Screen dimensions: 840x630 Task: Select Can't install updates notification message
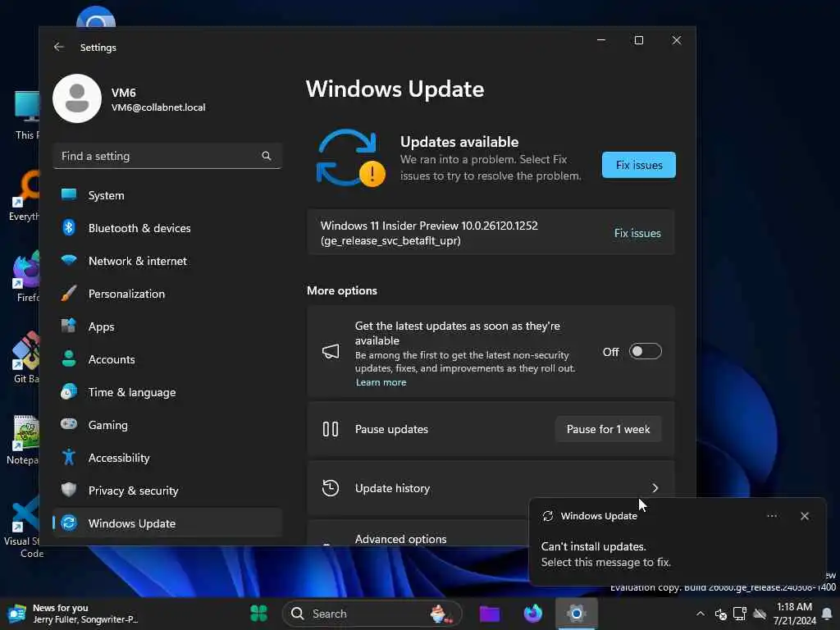coord(605,554)
